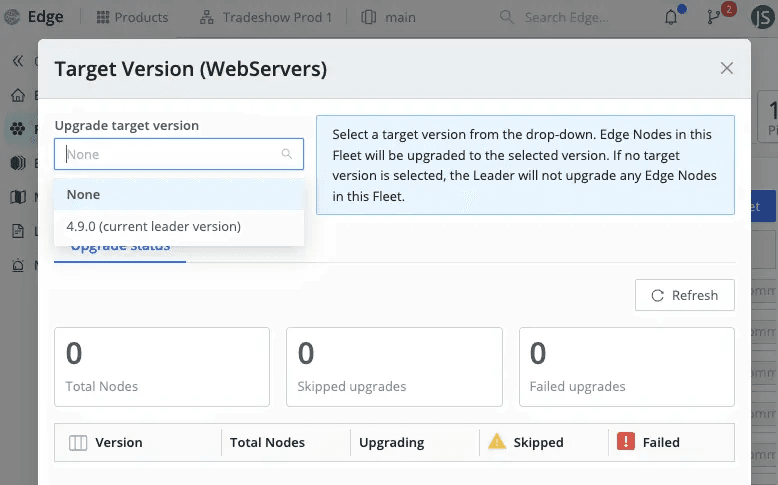Click the column chooser icon beside Version
This screenshot has width=778, height=485.
78,442
